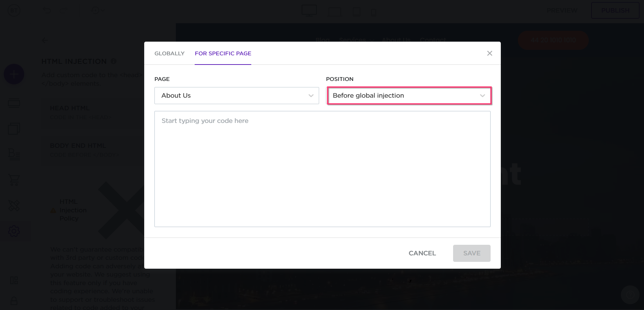Open the version history clock icon
644x310 pixels.
click(x=95, y=11)
